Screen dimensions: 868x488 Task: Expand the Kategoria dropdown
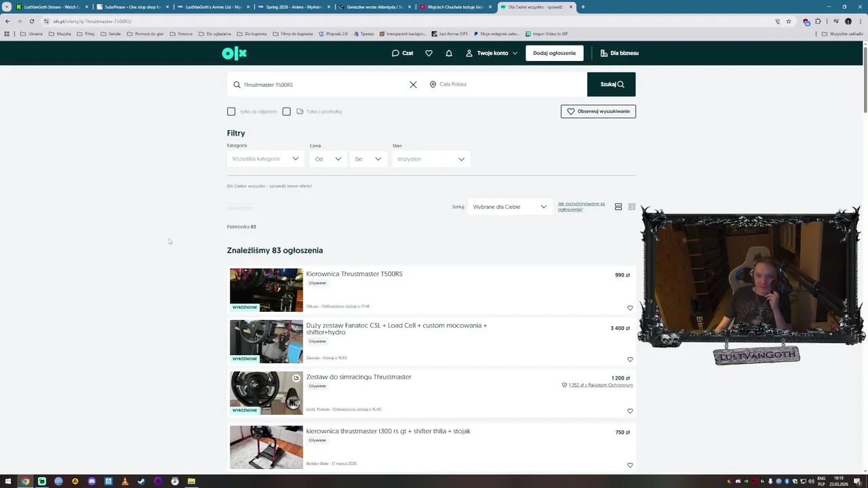click(265, 159)
